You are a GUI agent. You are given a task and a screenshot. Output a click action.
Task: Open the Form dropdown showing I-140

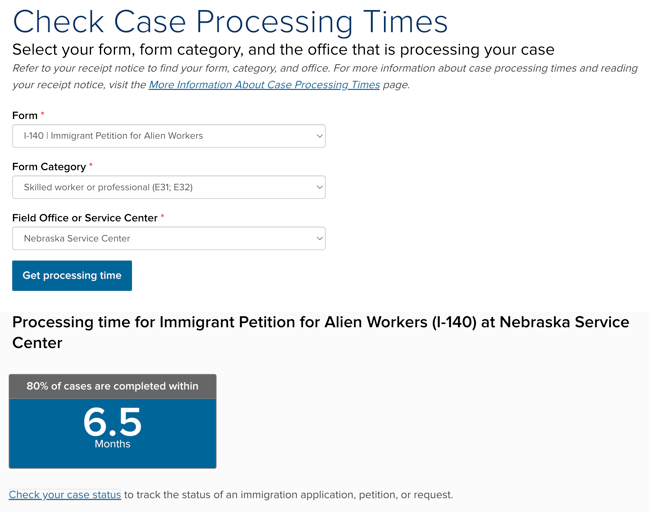click(x=169, y=136)
